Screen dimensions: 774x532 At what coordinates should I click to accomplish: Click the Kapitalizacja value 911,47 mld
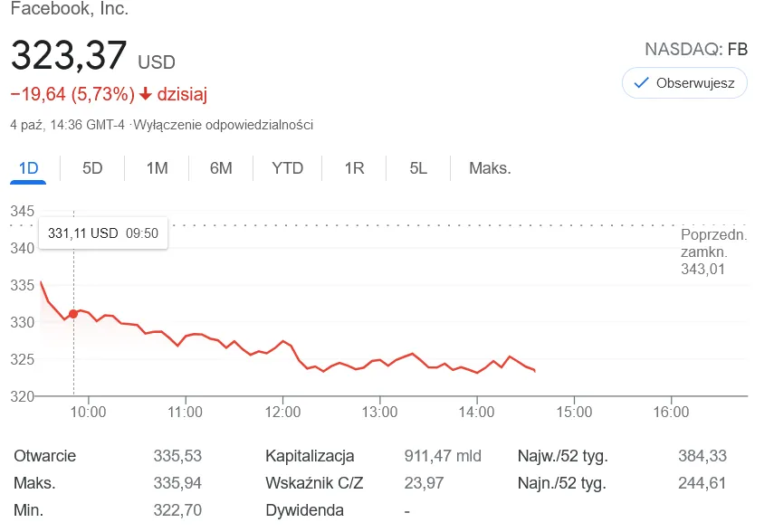443,455
